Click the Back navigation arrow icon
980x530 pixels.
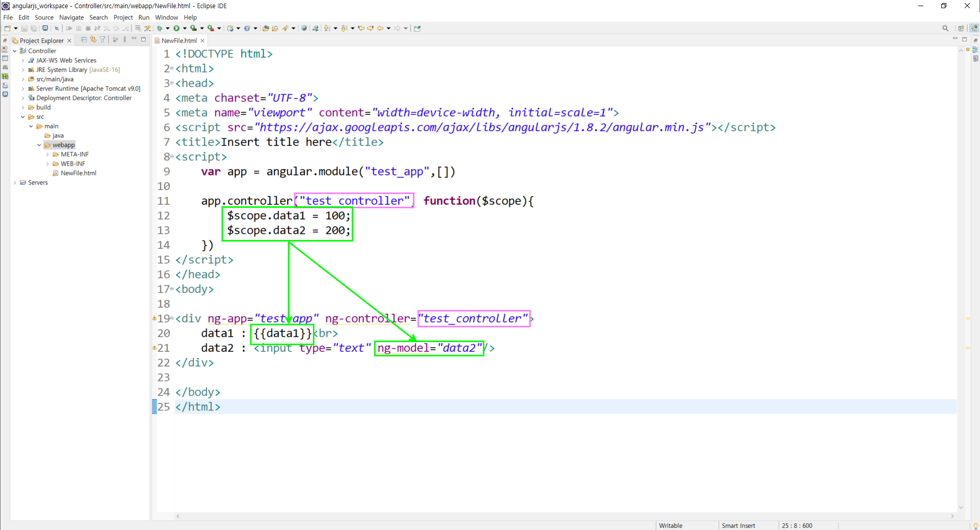pos(380,29)
